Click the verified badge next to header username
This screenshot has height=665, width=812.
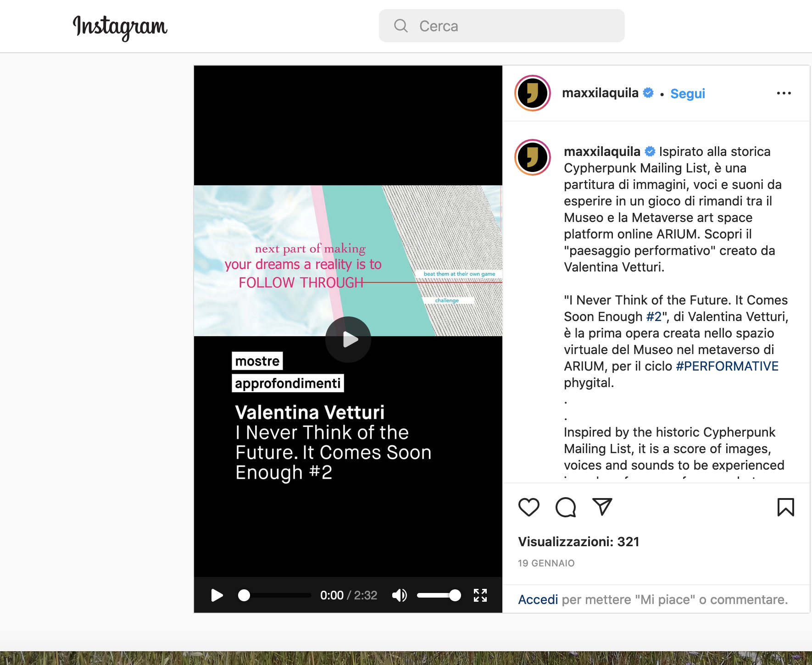tap(648, 93)
